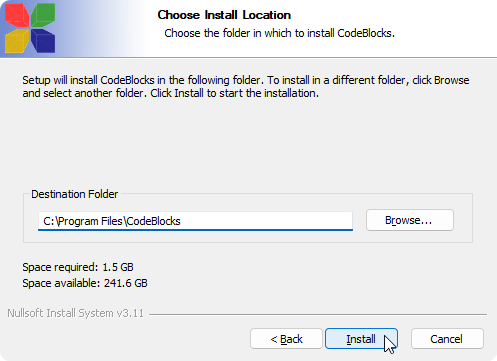
Task: Click the dark blue cube in the logo
Action: click(43, 41)
